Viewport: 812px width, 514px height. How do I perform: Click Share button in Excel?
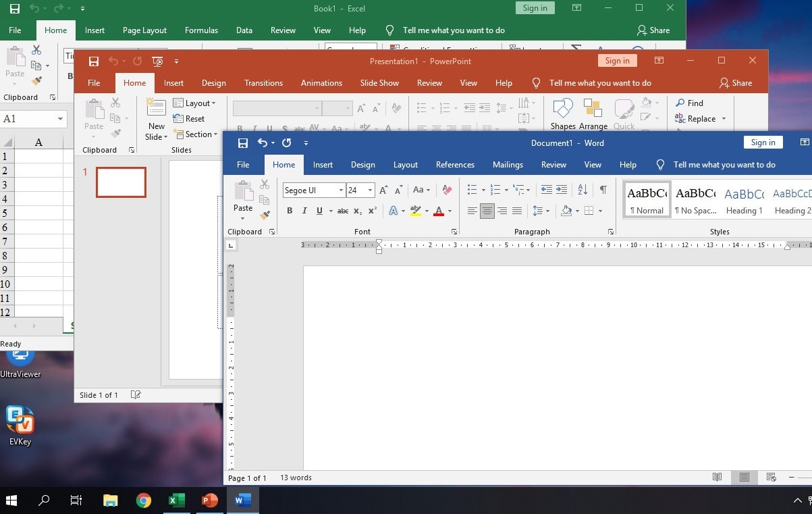653,30
